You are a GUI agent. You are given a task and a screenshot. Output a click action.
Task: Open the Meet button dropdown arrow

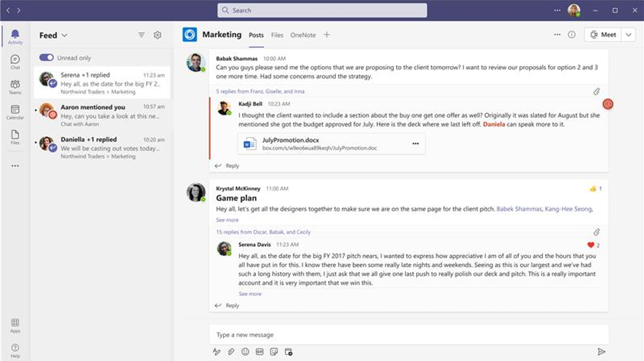[x=629, y=34]
